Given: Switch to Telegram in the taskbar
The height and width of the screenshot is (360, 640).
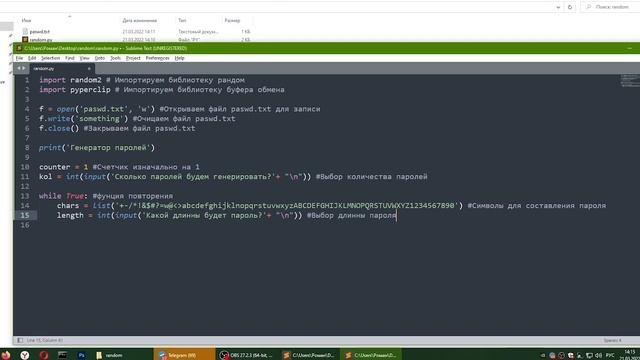Looking at the screenshot, I should click(x=184, y=355).
